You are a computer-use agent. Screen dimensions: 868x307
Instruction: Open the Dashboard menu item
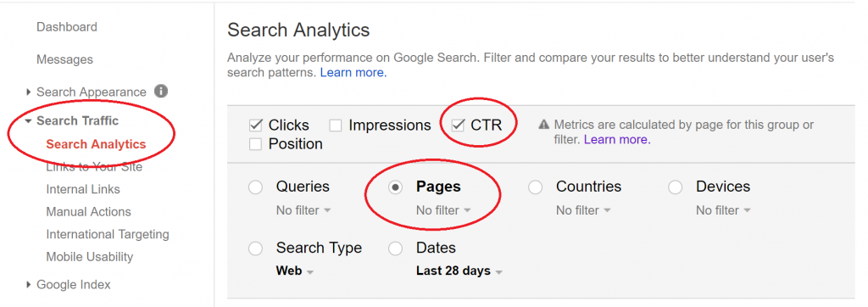tap(66, 26)
